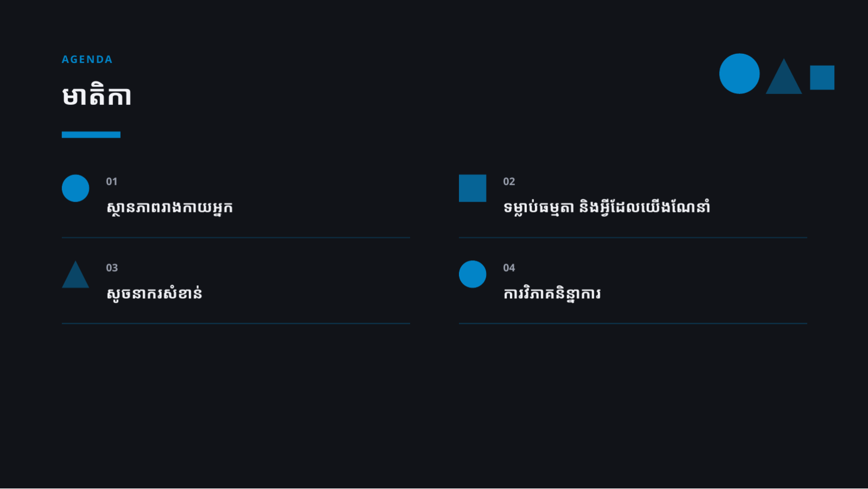868x489 pixels.
Task: Select the slide title មាតិកា
Action: [97, 96]
